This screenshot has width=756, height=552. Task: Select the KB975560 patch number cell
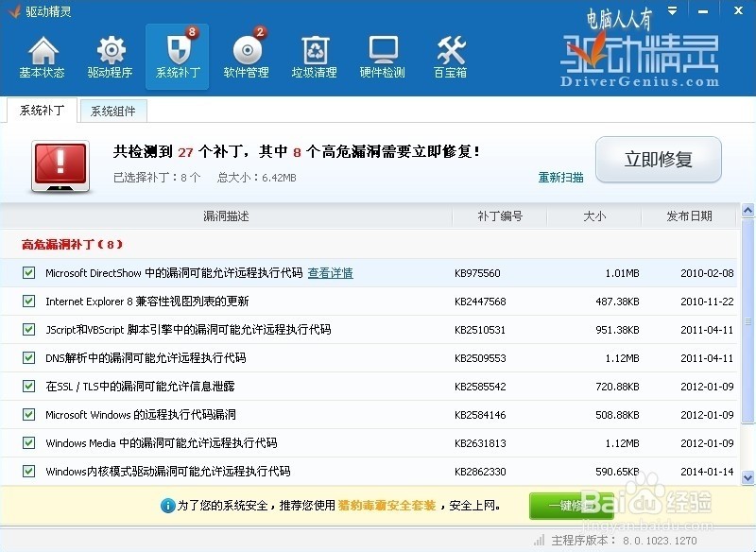[x=477, y=273]
